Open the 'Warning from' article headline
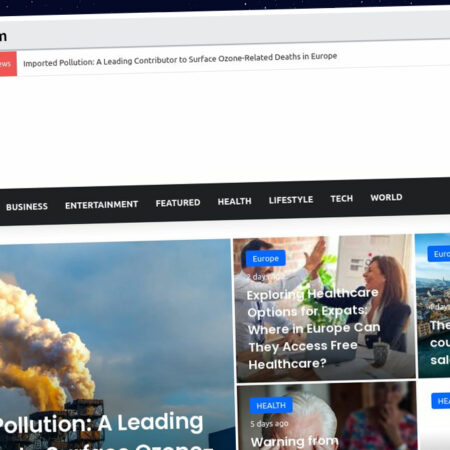450x450 pixels. (x=294, y=442)
